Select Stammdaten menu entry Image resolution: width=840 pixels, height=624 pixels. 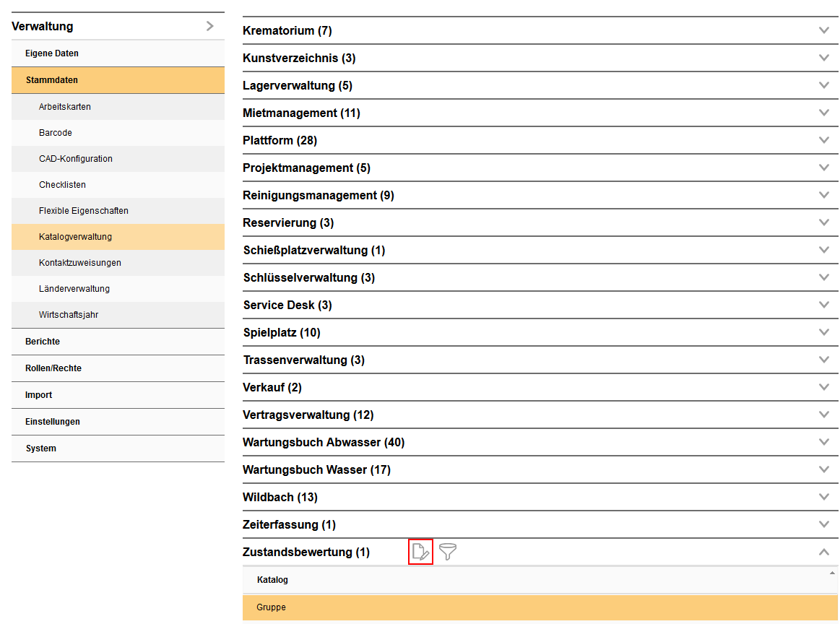click(52, 80)
